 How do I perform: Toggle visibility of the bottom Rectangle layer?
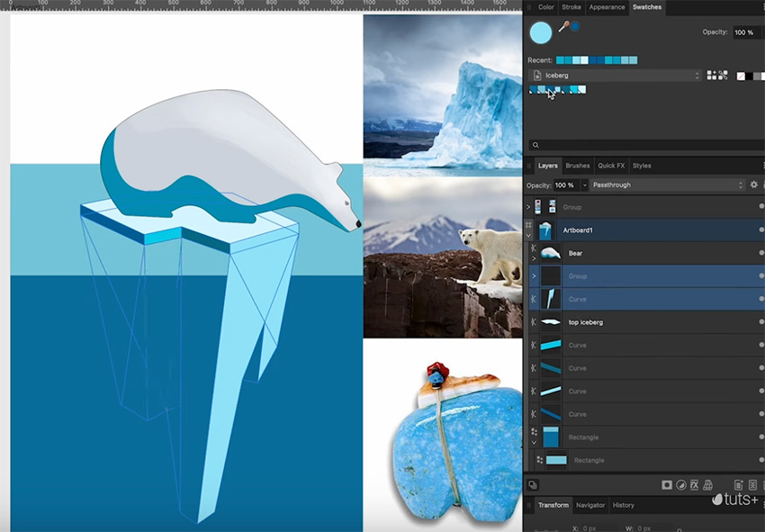click(761, 460)
